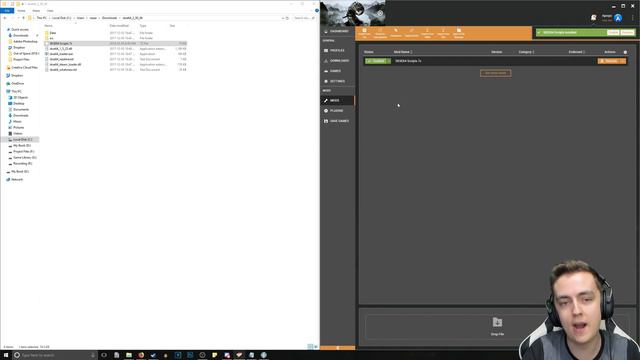Open the three-dot menu in Vortex header
The height and width of the screenshot is (360, 640).
point(633,18)
